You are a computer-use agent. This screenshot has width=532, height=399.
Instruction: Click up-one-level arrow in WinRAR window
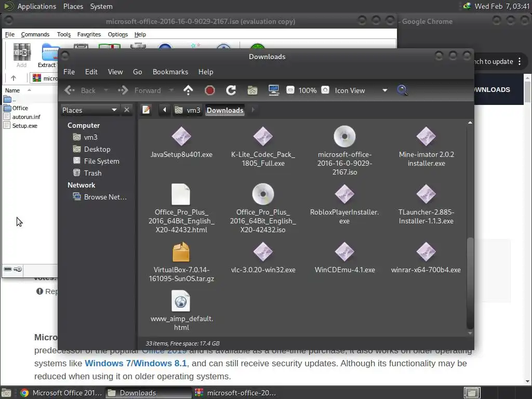point(13,78)
